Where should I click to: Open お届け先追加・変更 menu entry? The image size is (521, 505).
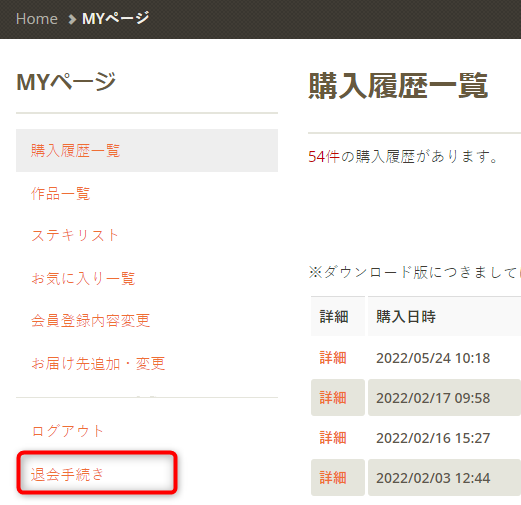[x=98, y=363]
